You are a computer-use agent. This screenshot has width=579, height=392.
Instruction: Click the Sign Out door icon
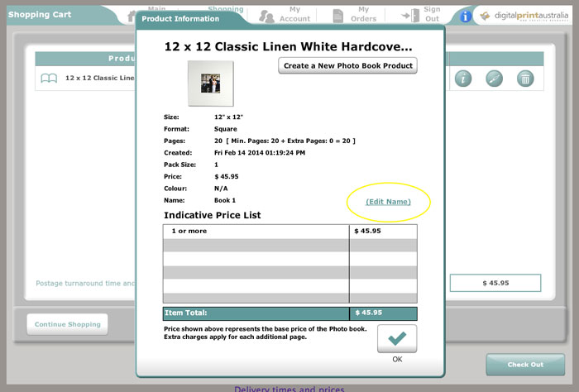[409, 16]
